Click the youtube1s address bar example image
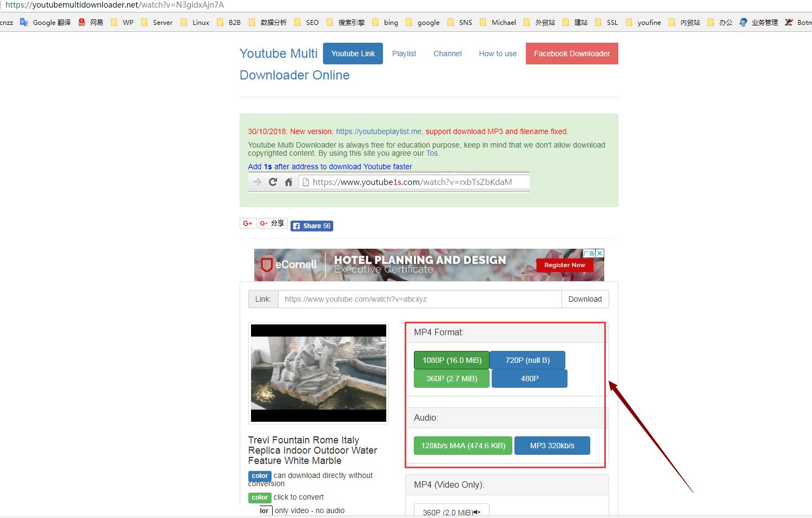 [388, 182]
